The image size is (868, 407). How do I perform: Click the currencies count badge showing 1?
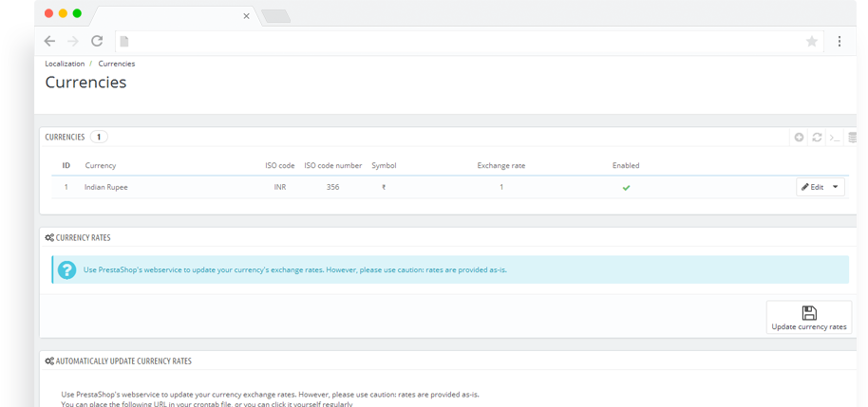(x=99, y=137)
